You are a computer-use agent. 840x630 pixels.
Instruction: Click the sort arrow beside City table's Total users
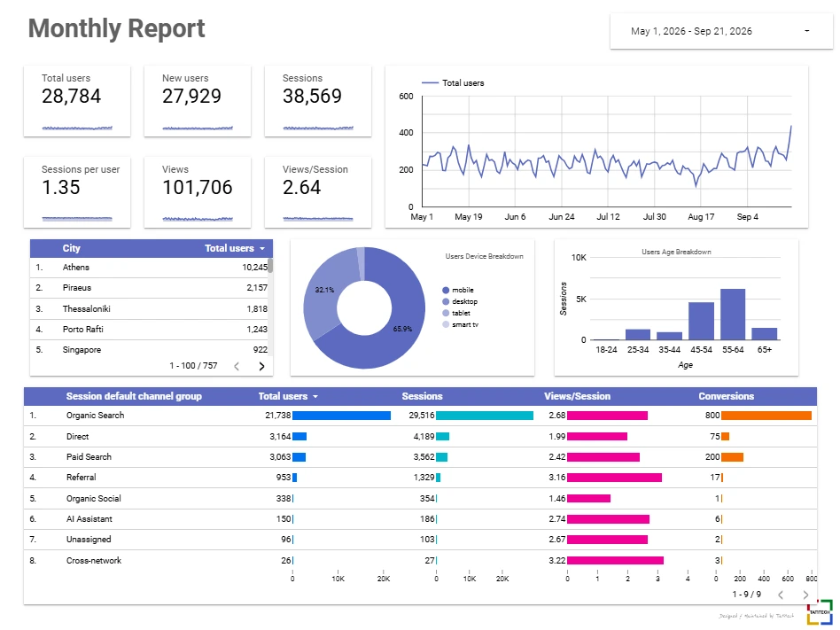tap(262, 249)
